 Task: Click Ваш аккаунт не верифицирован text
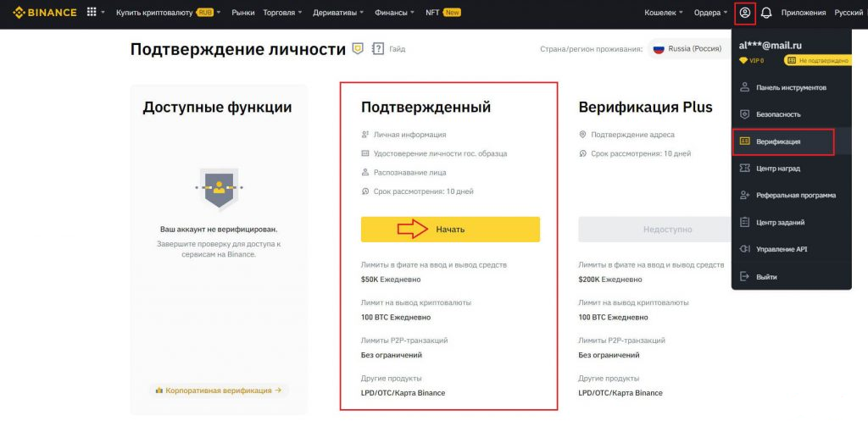click(219, 229)
